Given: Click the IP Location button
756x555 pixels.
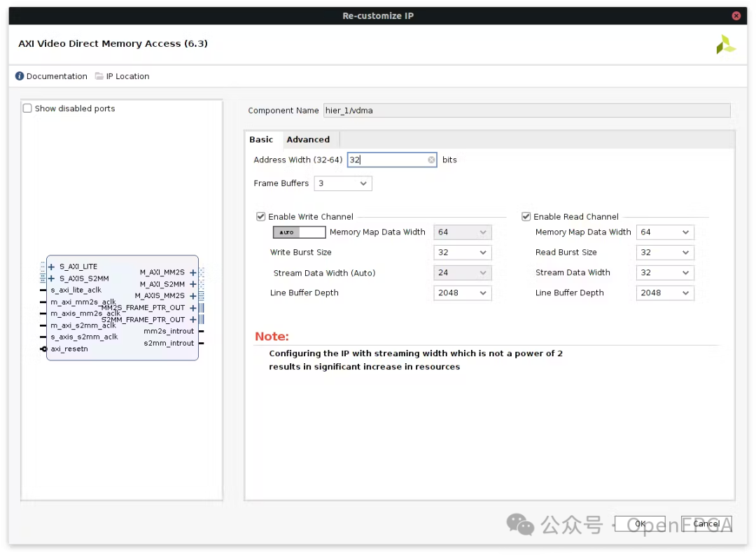Looking at the screenshot, I should coord(122,76).
